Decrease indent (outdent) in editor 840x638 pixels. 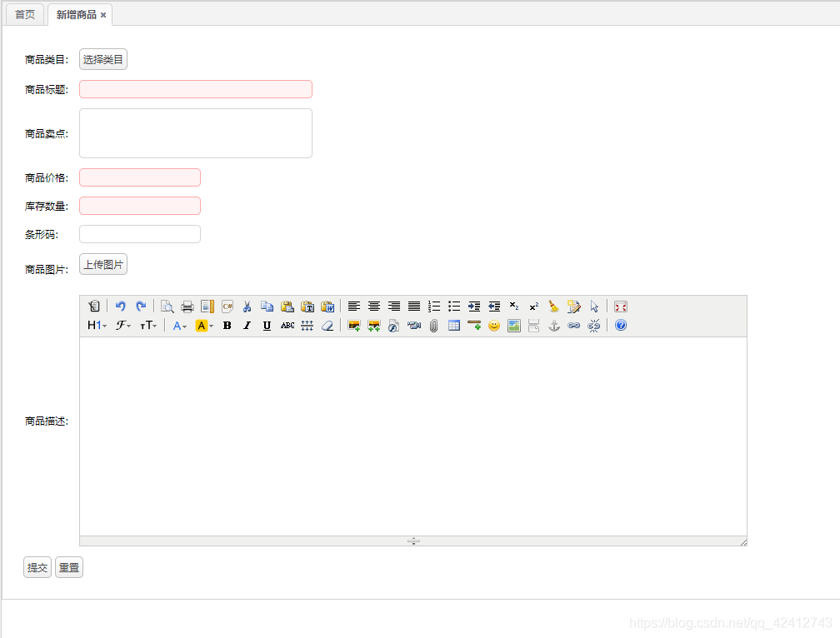[494, 307]
